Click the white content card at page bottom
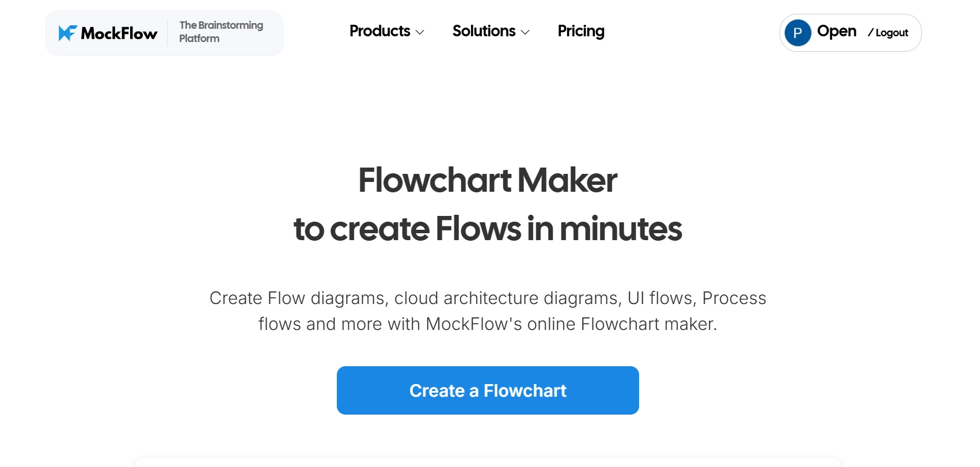The image size is (980, 467). coord(487,464)
